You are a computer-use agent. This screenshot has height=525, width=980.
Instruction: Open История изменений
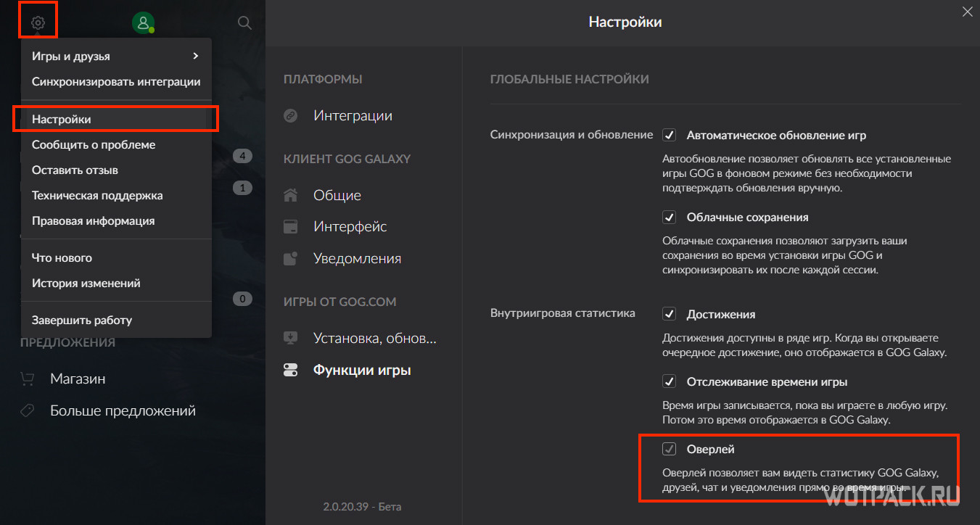(116, 283)
